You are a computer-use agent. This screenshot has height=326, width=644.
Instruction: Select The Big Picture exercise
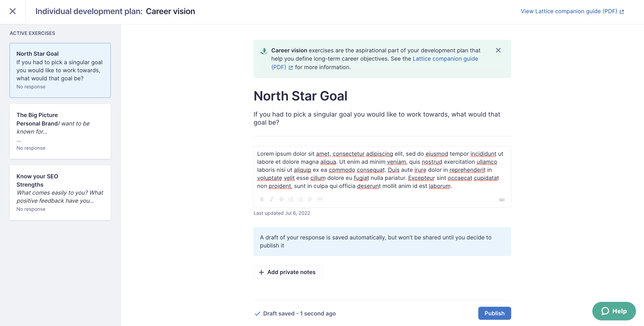60,131
